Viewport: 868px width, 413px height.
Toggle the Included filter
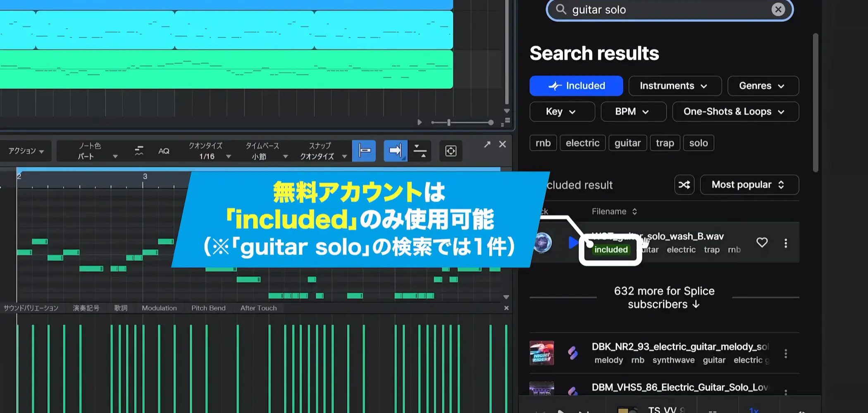coord(576,86)
